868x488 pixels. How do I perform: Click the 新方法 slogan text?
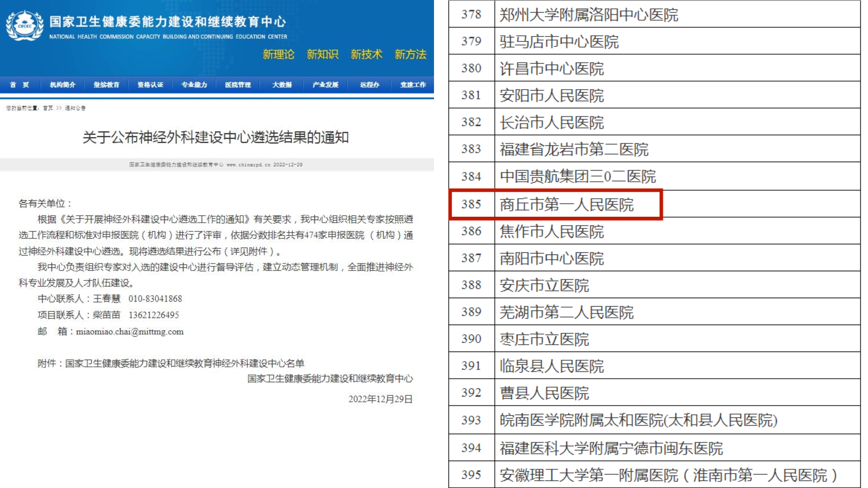pyautogui.click(x=410, y=55)
